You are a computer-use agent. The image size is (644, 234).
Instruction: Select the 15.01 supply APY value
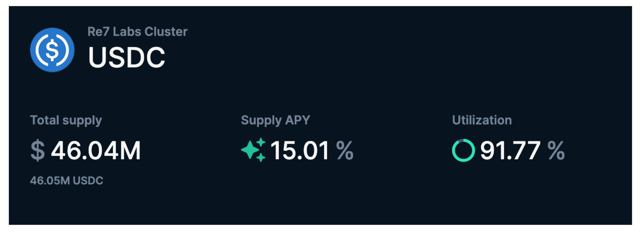click(x=299, y=150)
